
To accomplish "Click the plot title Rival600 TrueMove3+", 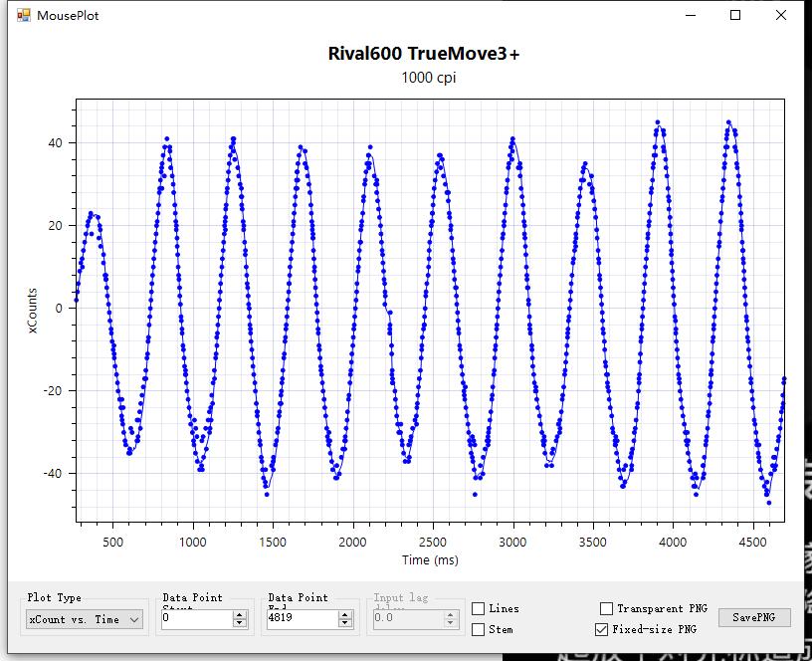I will click(424, 54).
